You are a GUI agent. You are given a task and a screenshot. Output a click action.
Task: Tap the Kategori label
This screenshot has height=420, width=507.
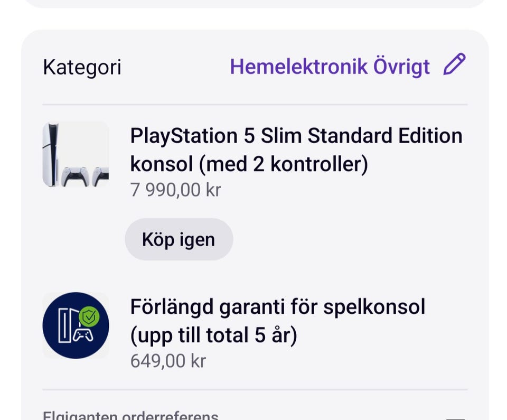82,68
